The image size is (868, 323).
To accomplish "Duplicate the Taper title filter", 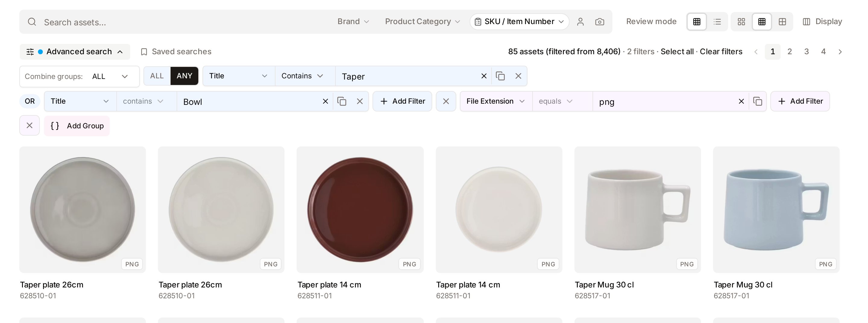I will (500, 76).
